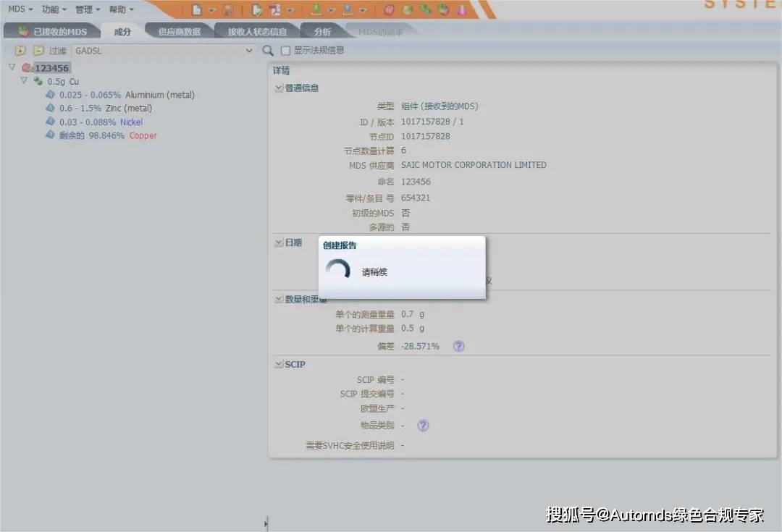Collapse the 普通信息 section
782x532 pixels.
(x=279, y=88)
